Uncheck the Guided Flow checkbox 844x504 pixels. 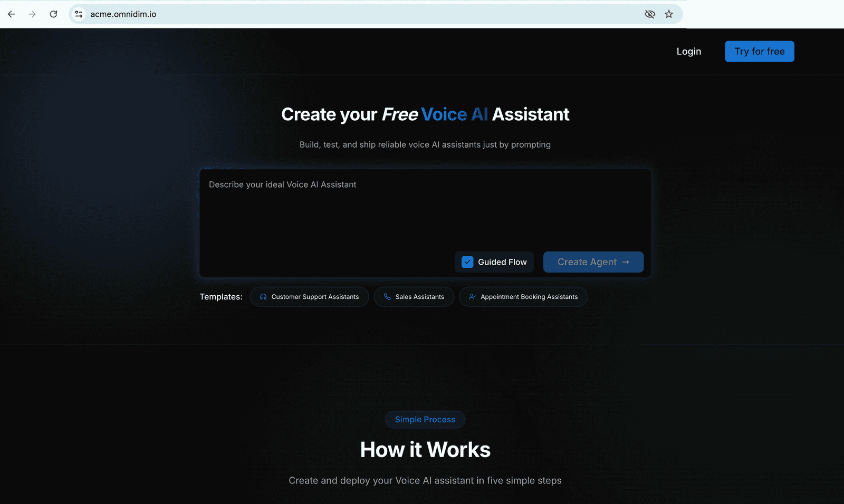pyautogui.click(x=467, y=262)
